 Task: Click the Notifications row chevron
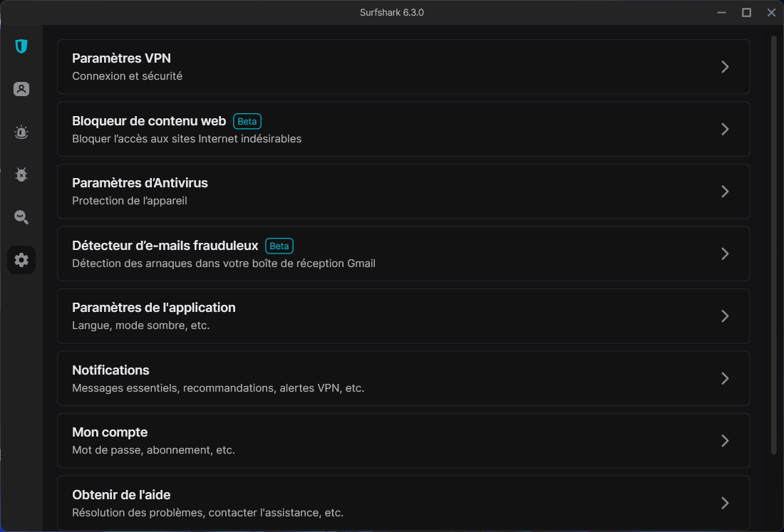pyautogui.click(x=725, y=378)
